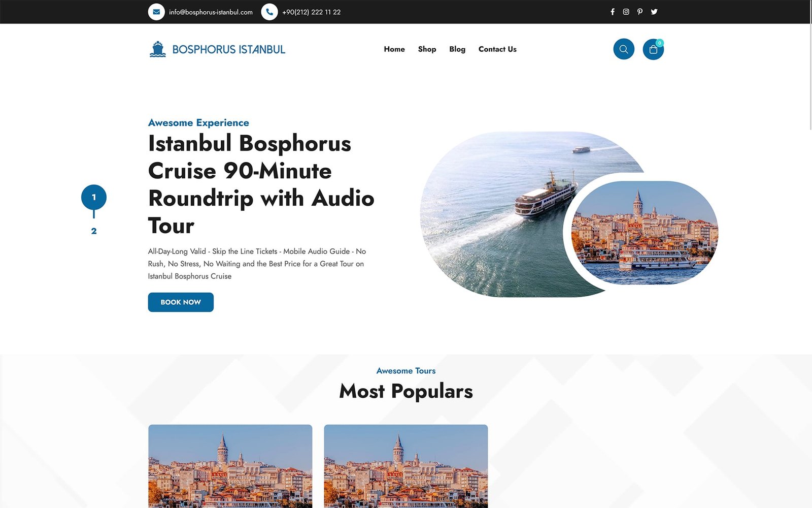Open the Pinterest social link

[640, 12]
